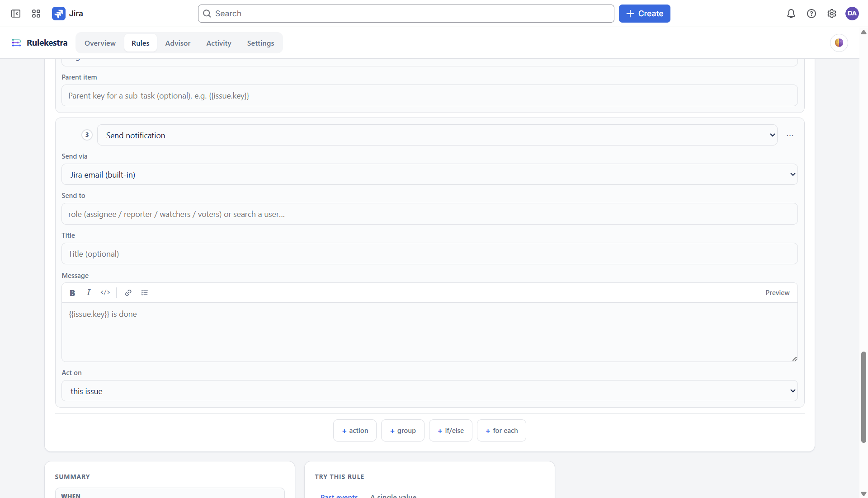Screen dimensions: 868x498
Task: Focus the Jira Search field
Action: tap(406, 14)
